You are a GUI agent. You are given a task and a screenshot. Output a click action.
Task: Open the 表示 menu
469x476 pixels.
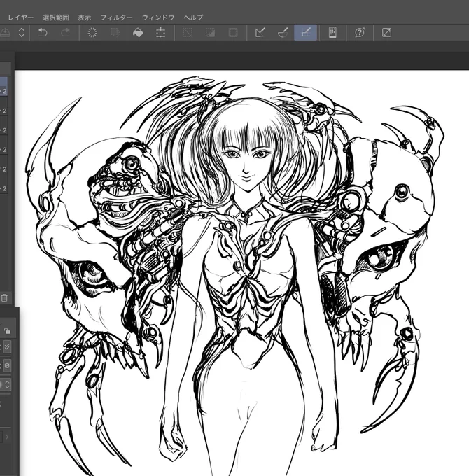[x=85, y=17]
